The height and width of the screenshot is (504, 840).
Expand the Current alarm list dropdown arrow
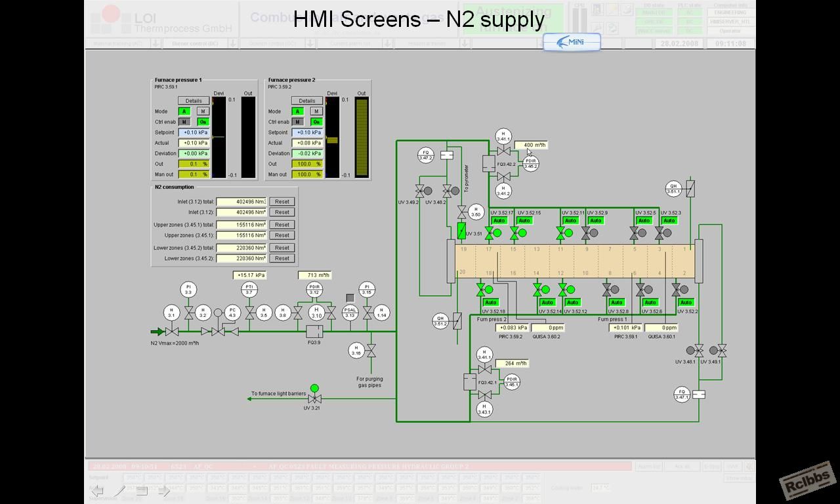[387, 43]
